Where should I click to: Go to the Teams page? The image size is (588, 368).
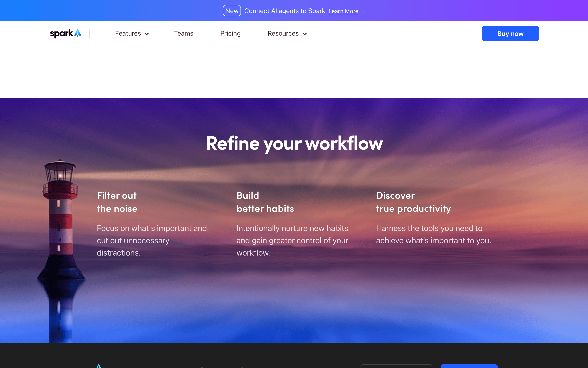tap(184, 33)
